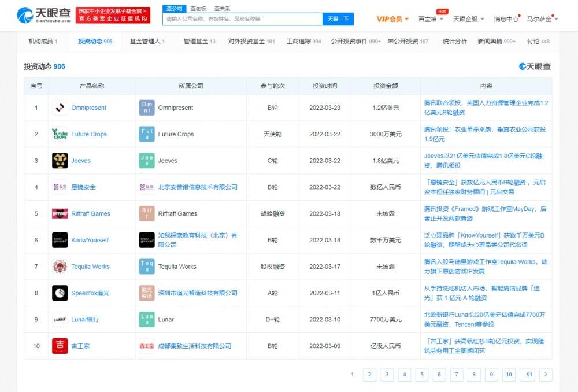The height and width of the screenshot is (392, 578).
Task: Click the Omnipresent product logo icon
Action: [60, 108]
